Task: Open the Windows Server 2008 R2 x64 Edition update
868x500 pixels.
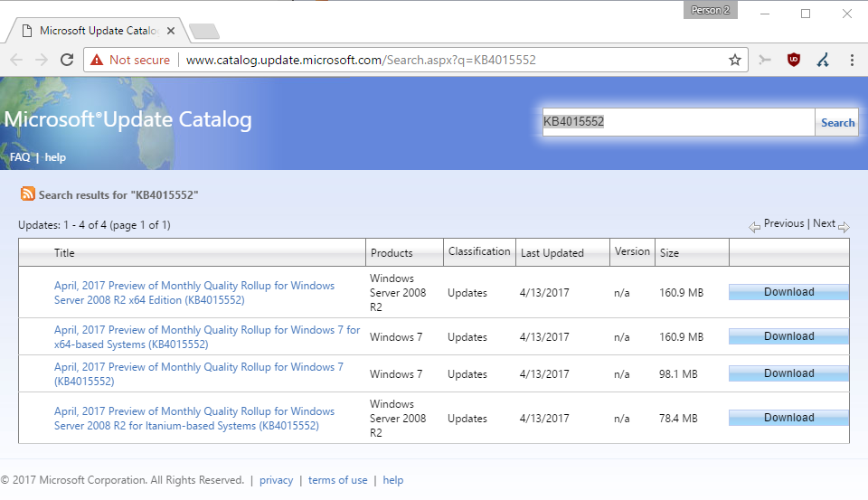Action: (x=194, y=292)
